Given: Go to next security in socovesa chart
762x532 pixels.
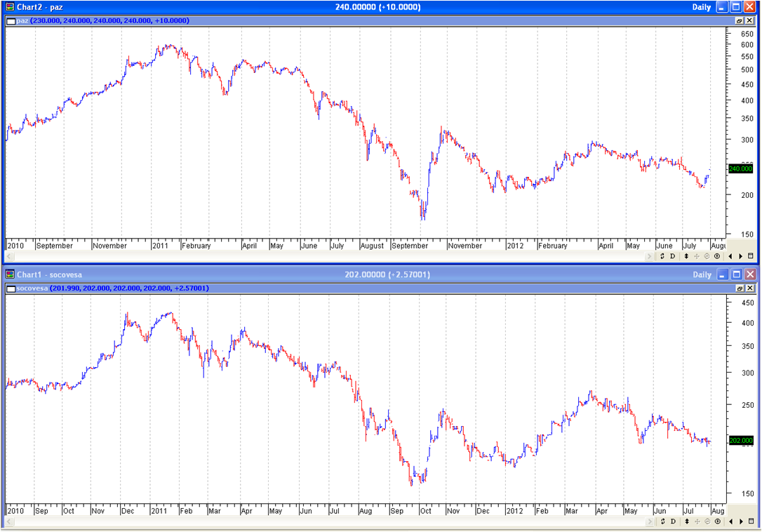Looking at the screenshot, I should tap(741, 521).
